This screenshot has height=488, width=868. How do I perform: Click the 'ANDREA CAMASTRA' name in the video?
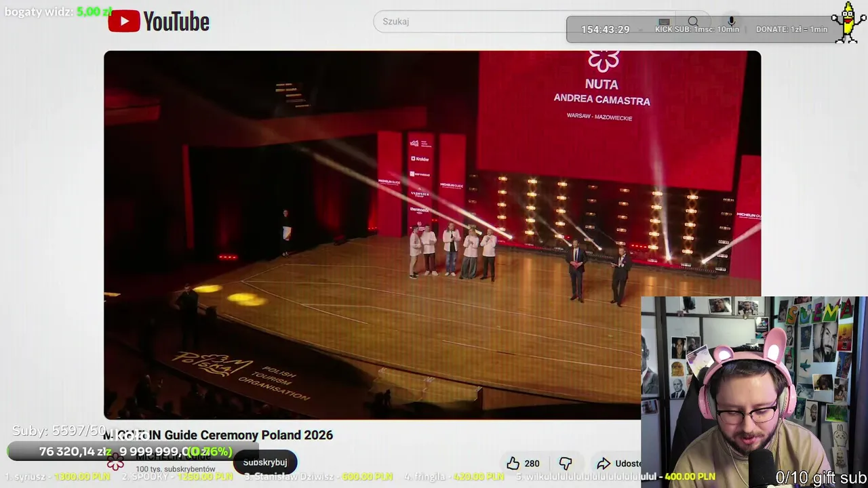(x=601, y=100)
